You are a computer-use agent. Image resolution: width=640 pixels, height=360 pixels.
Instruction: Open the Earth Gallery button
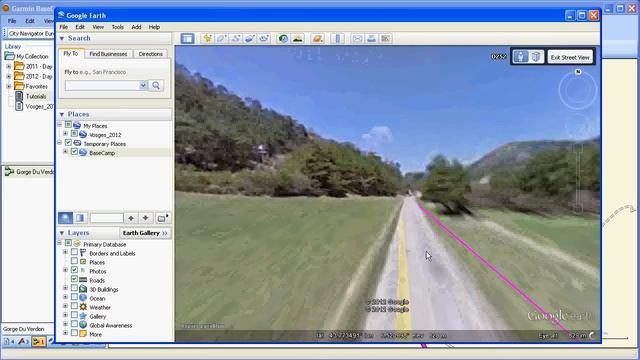(145, 233)
